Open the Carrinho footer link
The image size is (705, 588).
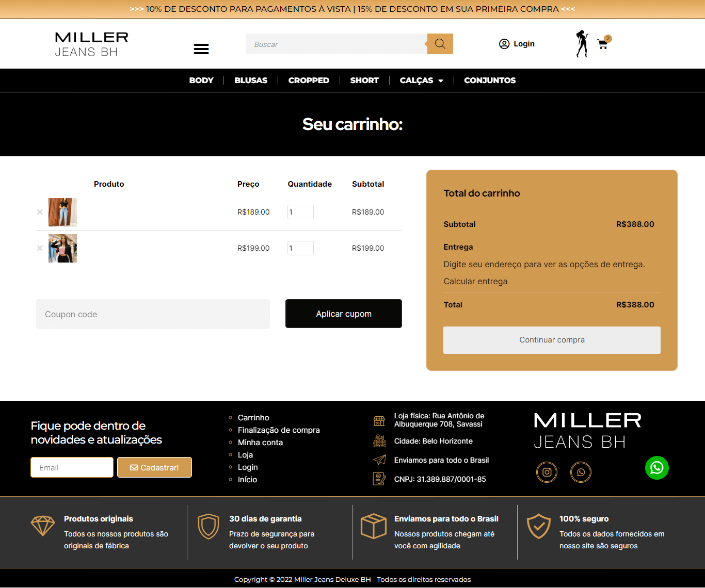pyautogui.click(x=253, y=418)
